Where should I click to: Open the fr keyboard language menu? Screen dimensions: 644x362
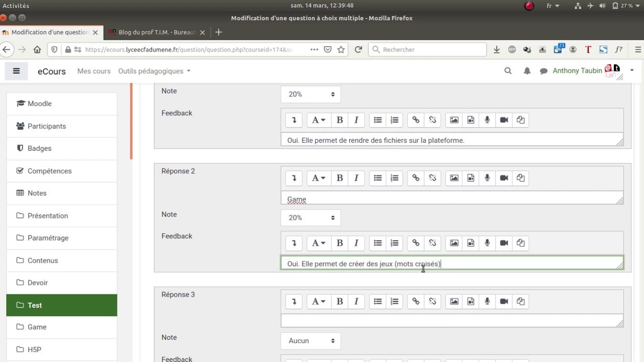pyautogui.click(x=553, y=6)
